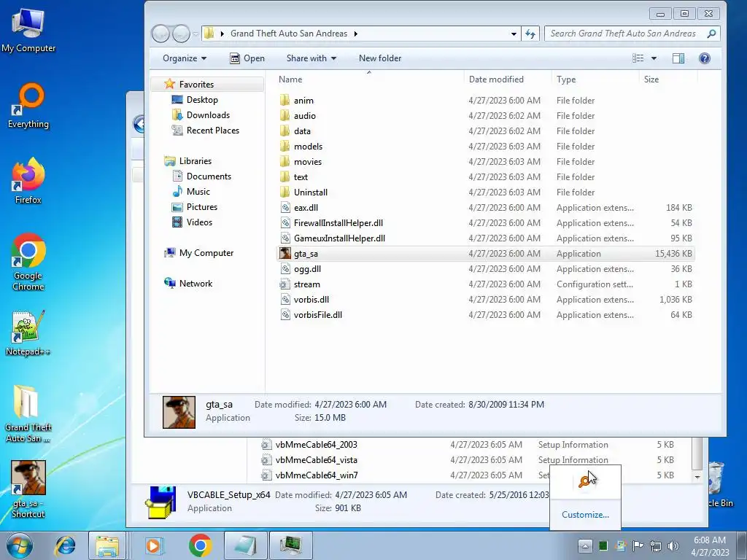Click the network tray icon

(x=656, y=545)
